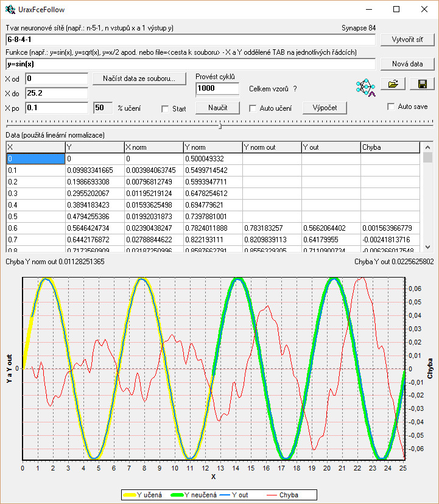
Task: Save network using floppy disk icon
Action: [x=423, y=84]
